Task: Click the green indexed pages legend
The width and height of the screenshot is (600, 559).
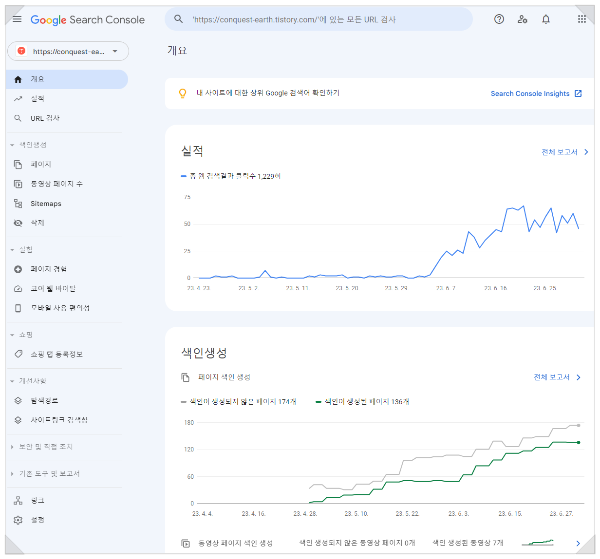Action: pos(362,402)
